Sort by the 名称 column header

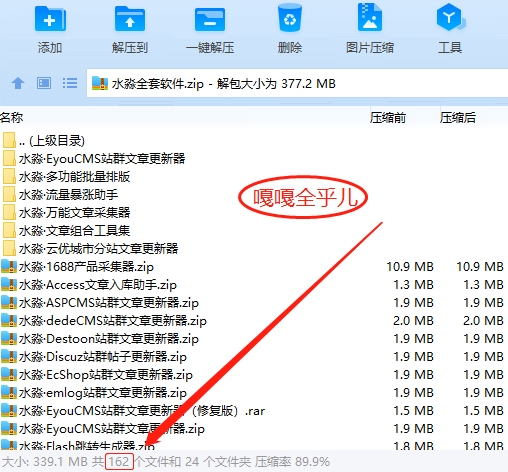(x=12, y=117)
